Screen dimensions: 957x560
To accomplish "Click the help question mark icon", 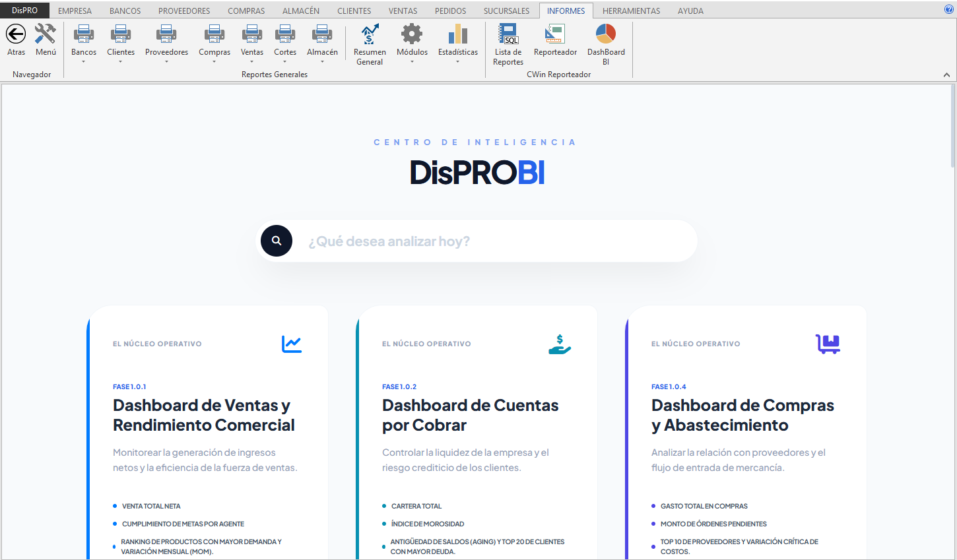I will click(x=949, y=9).
